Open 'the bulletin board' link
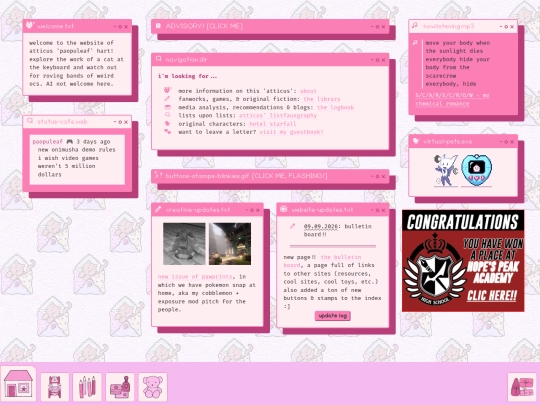Image resolution: width=540 pixels, height=405 pixels. click(x=322, y=261)
